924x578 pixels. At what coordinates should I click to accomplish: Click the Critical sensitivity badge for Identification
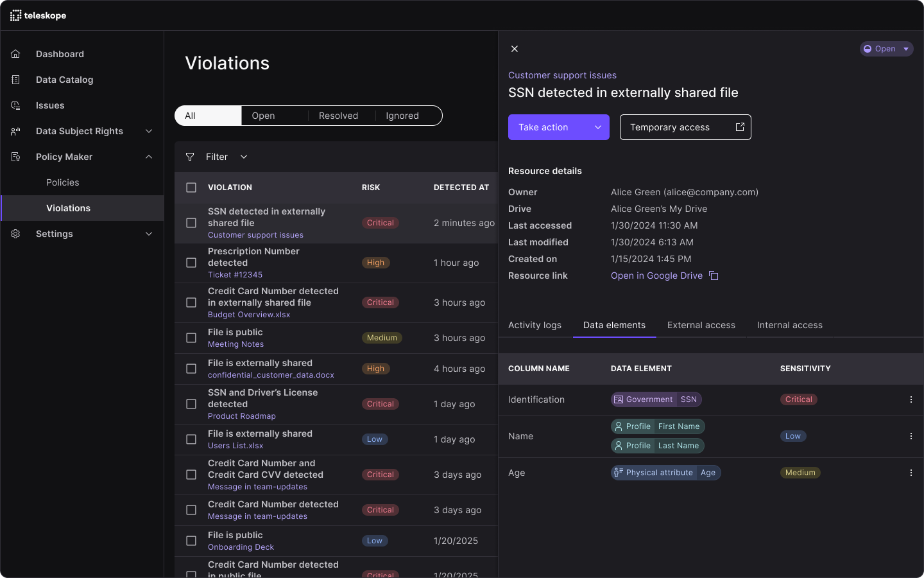pyautogui.click(x=799, y=399)
